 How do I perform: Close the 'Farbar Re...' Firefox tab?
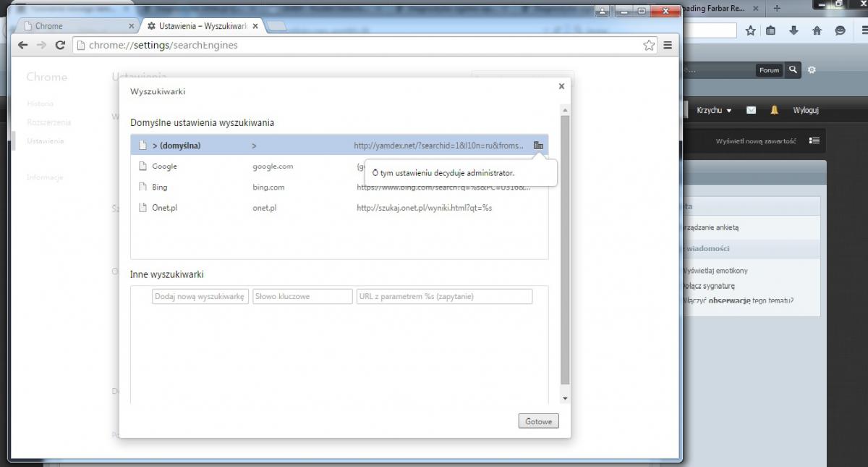coord(756,9)
